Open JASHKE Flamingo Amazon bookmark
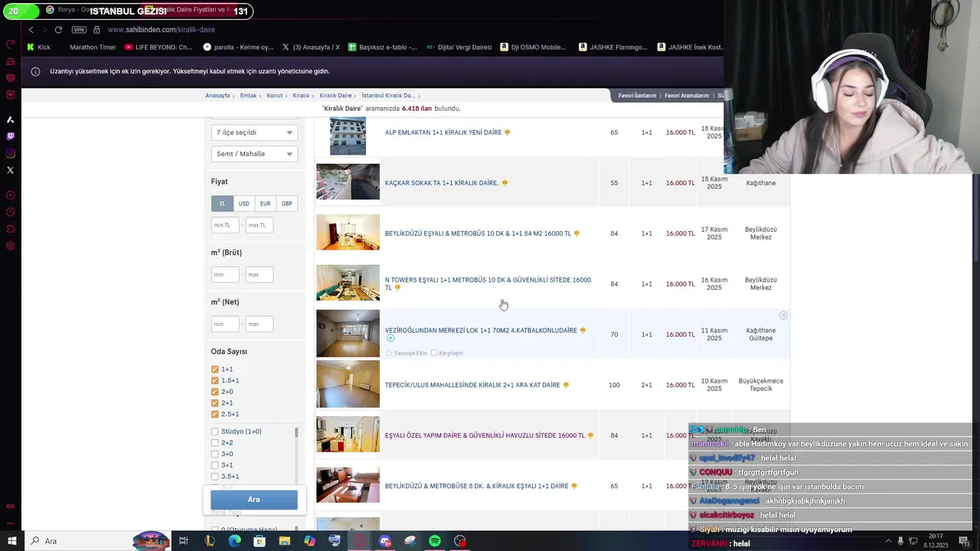The image size is (980, 551). (613, 47)
